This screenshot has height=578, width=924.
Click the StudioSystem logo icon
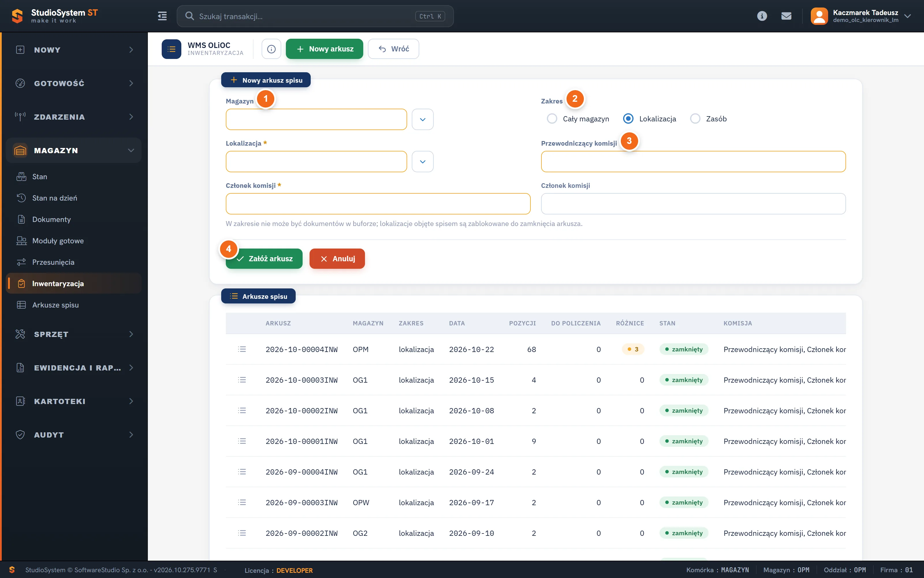coord(17,16)
